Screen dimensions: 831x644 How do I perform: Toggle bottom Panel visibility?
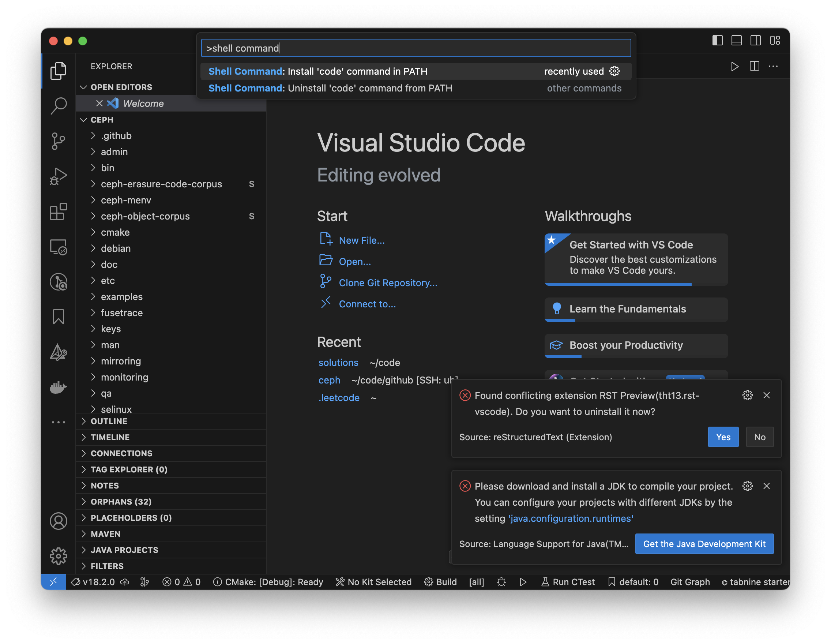(737, 40)
